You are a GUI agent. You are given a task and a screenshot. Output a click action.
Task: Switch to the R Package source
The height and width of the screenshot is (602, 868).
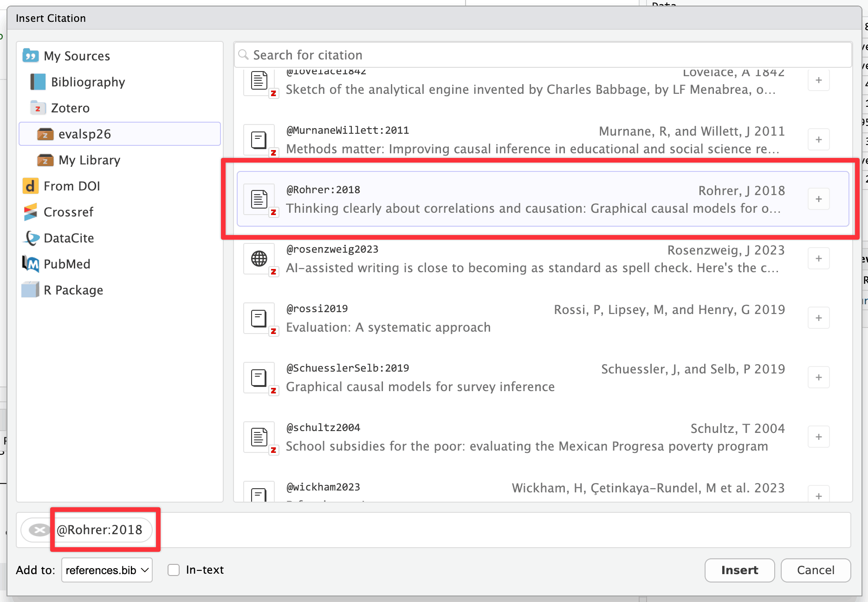pos(73,290)
